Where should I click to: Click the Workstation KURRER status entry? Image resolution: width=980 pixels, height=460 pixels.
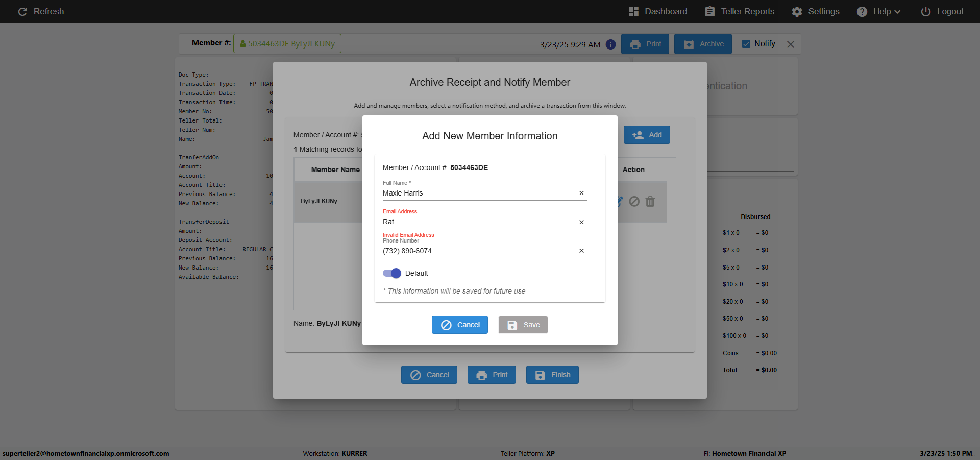point(335,453)
